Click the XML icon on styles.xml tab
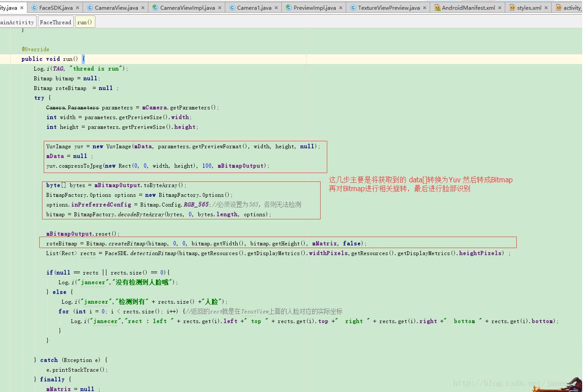583x392 pixels. tap(512, 7)
